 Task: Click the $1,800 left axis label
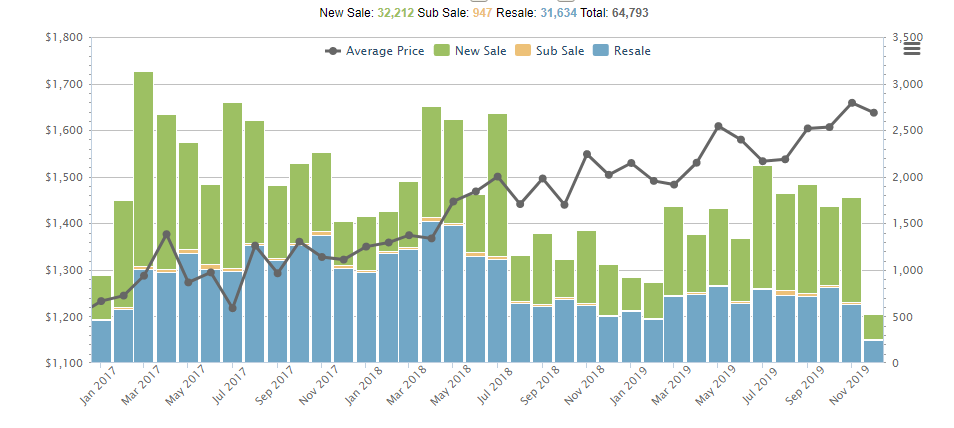click(x=64, y=37)
